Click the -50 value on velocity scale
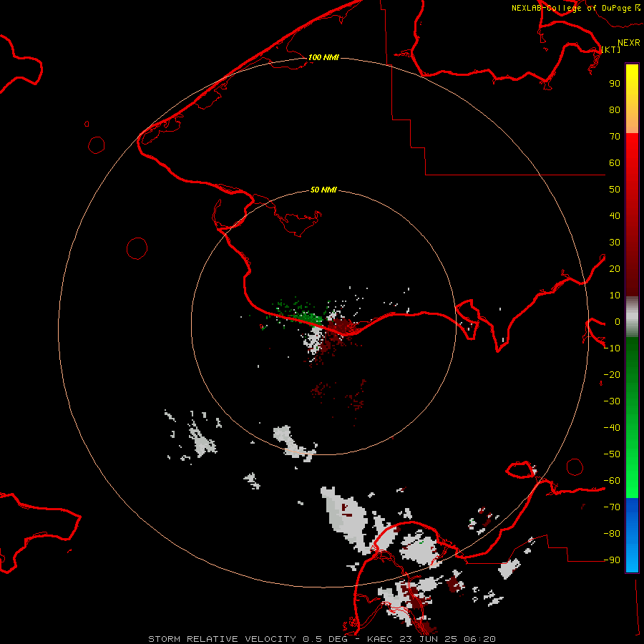 (612, 454)
